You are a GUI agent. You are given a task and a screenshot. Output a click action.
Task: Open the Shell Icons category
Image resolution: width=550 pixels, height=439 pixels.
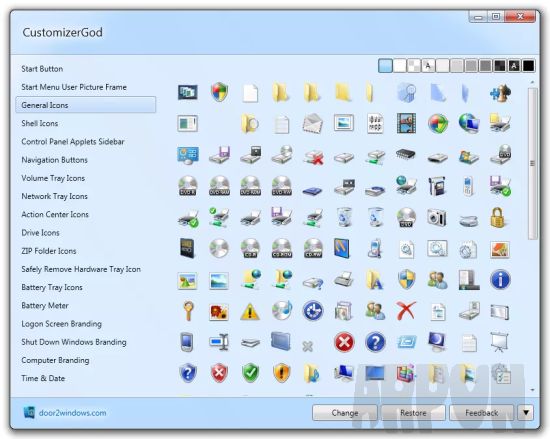pyautogui.click(x=40, y=123)
